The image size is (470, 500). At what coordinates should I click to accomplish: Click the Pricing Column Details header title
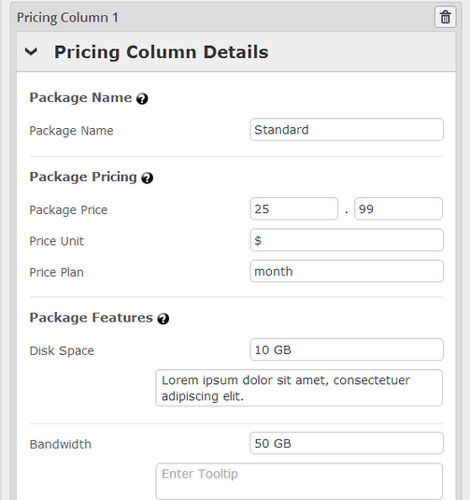(161, 52)
